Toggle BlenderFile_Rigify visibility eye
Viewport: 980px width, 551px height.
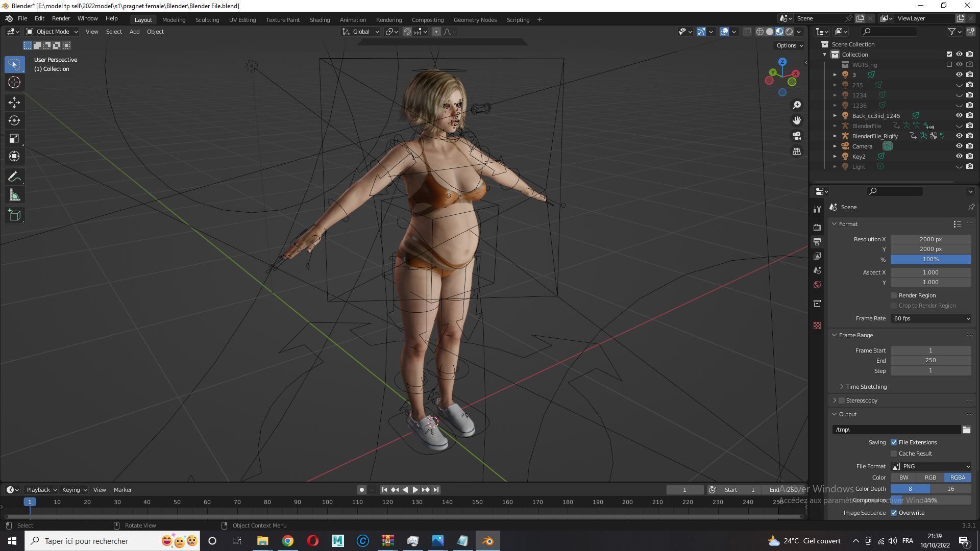click(959, 136)
